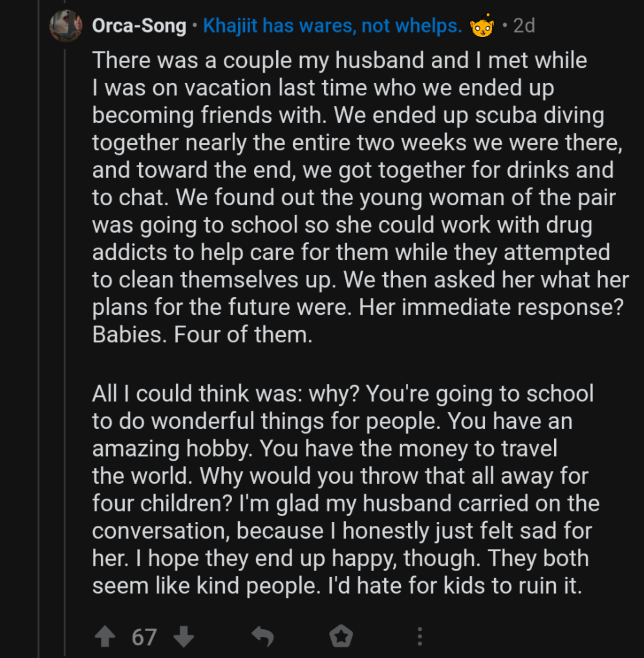Click the phrase "I'd hate for kids to ruin it."
This screenshot has height=658, width=644.
pyautogui.click(x=455, y=586)
